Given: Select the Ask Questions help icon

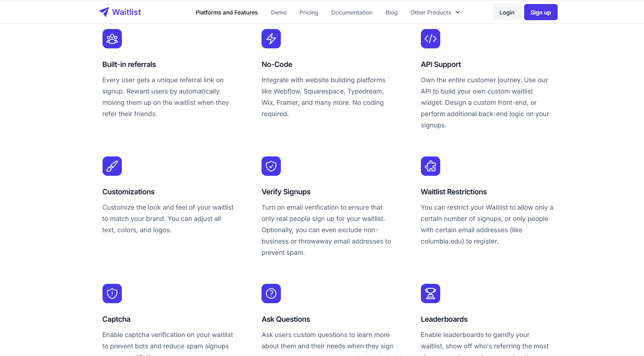Looking at the screenshot, I should [271, 294].
